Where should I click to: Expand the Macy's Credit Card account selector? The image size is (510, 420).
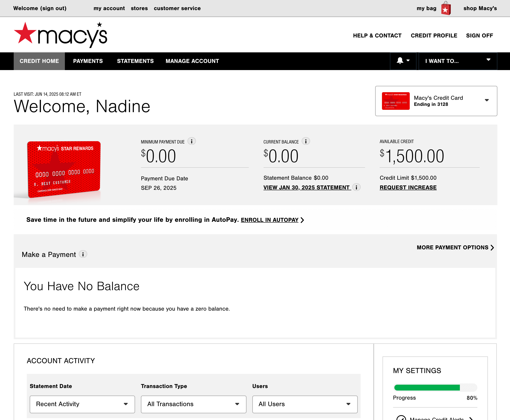[436, 101]
